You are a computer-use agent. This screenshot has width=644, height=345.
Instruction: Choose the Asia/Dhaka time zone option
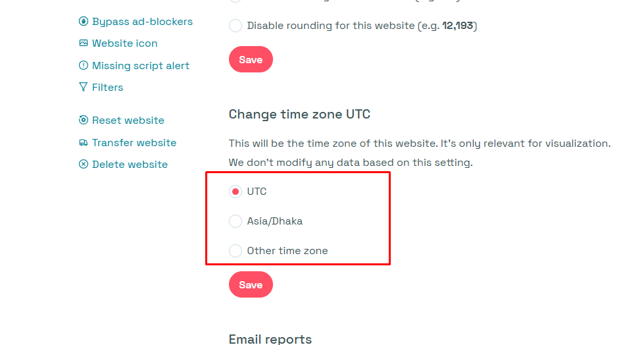pyautogui.click(x=235, y=221)
